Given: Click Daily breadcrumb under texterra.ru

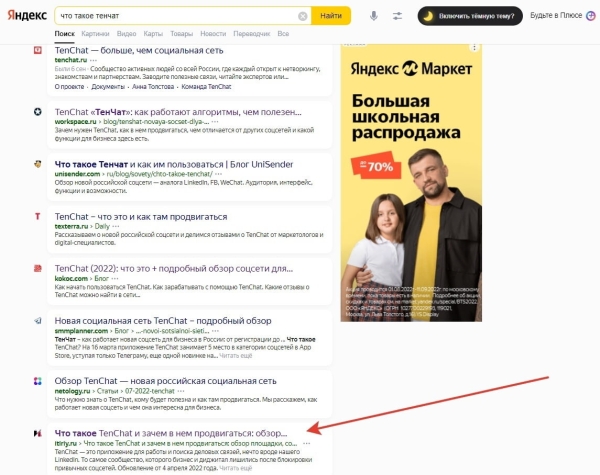Looking at the screenshot, I should coord(102,226).
